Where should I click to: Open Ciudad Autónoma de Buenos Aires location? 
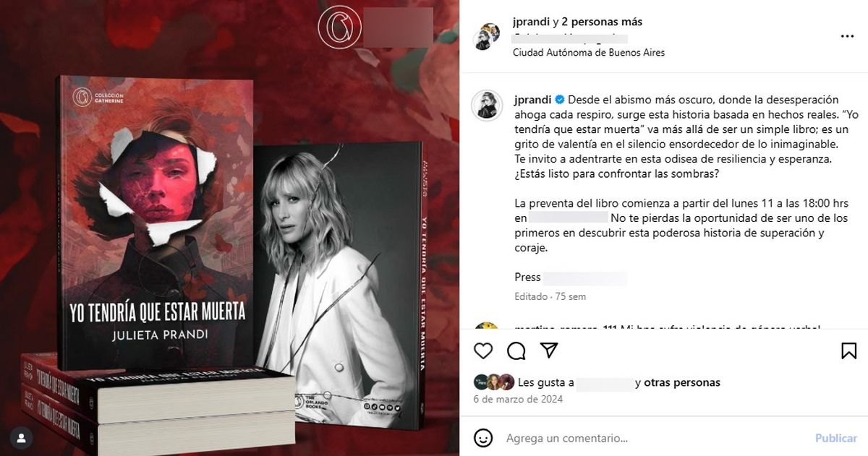pos(589,53)
